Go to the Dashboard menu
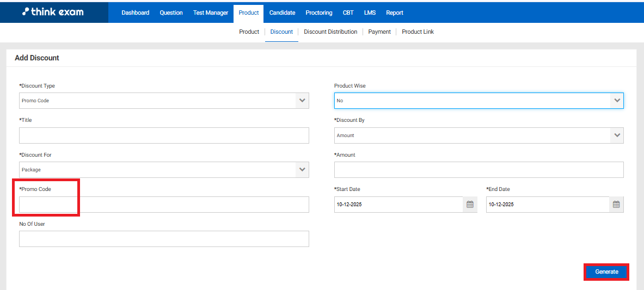644x290 pixels. (135, 13)
